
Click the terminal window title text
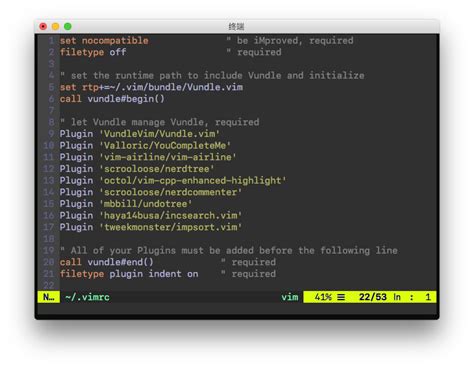click(236, 27)
